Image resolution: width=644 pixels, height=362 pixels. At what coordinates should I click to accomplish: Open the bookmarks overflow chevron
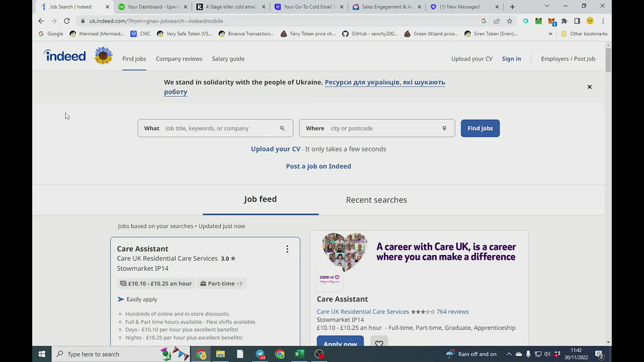click(550, 34)
